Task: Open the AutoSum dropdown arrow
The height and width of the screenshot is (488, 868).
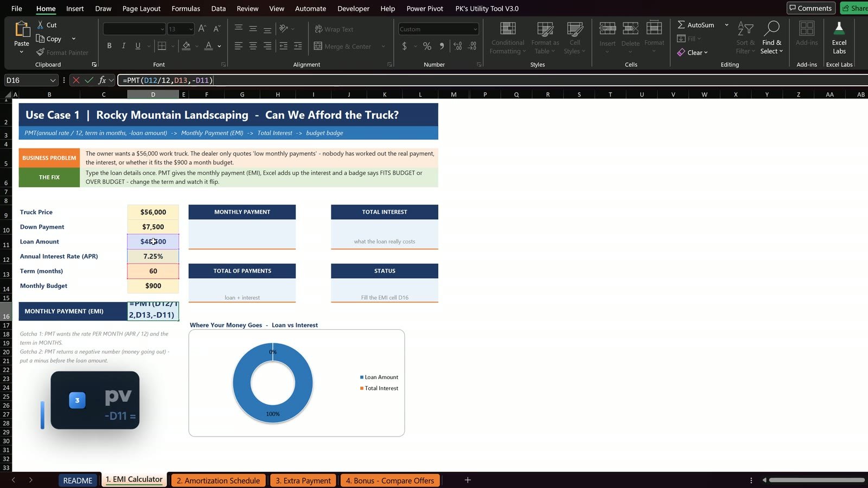Action: tap(726, 25)
